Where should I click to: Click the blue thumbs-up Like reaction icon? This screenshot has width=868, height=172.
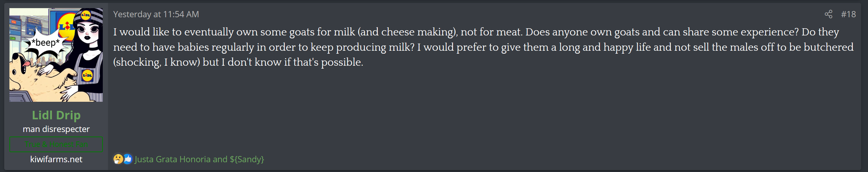(x=128, y=159)
